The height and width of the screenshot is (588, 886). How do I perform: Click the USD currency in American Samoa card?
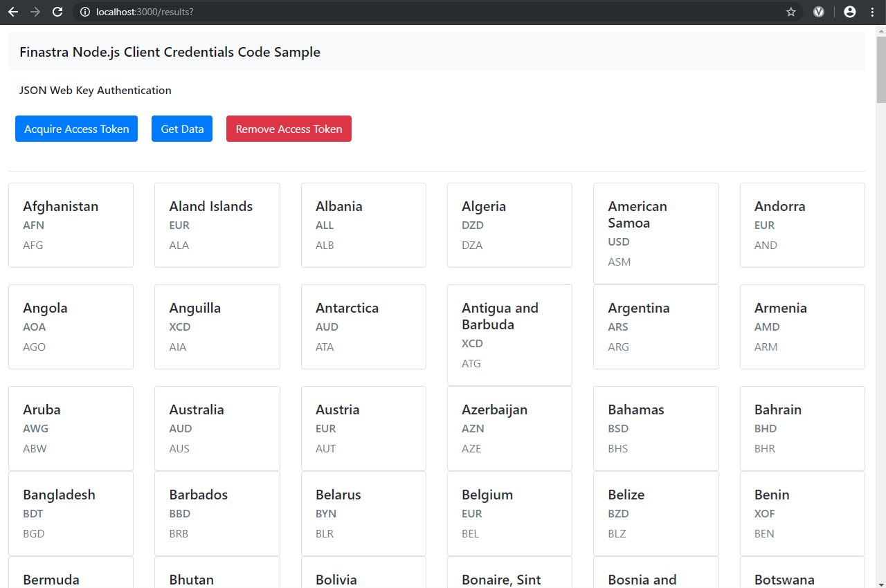(619, 241)
